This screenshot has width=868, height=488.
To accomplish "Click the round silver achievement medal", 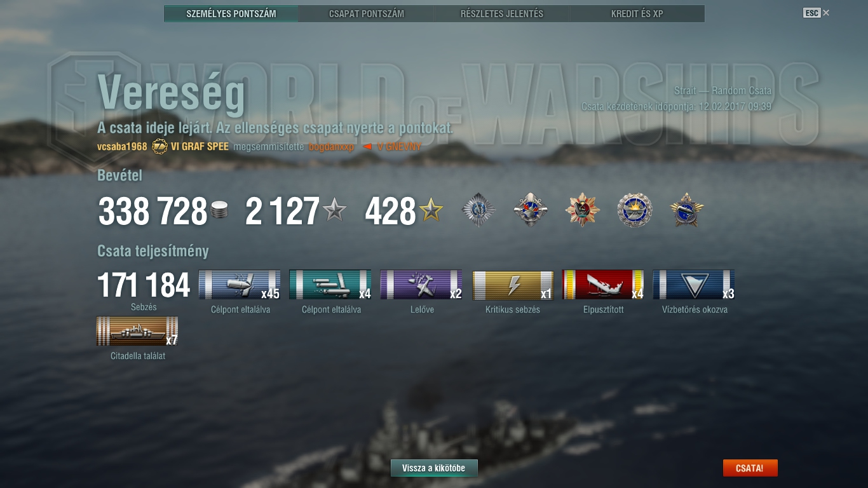I will (x=635, y=210).
